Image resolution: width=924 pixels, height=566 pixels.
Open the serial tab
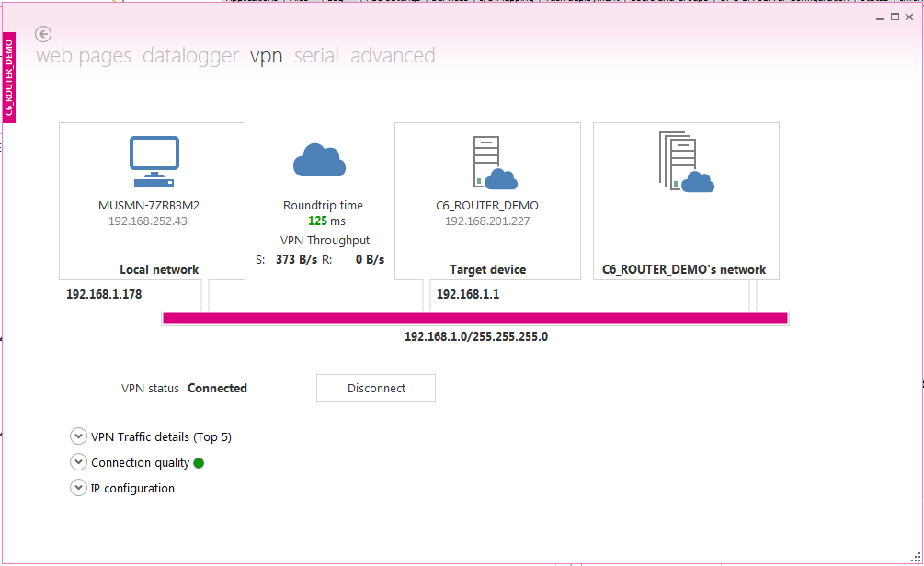pyautogui.click(x=316, y=55)
